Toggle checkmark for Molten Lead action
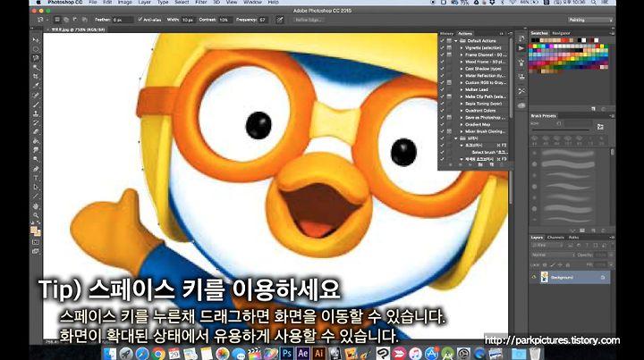This screenshot has height=360, width=644. [443, 89]
